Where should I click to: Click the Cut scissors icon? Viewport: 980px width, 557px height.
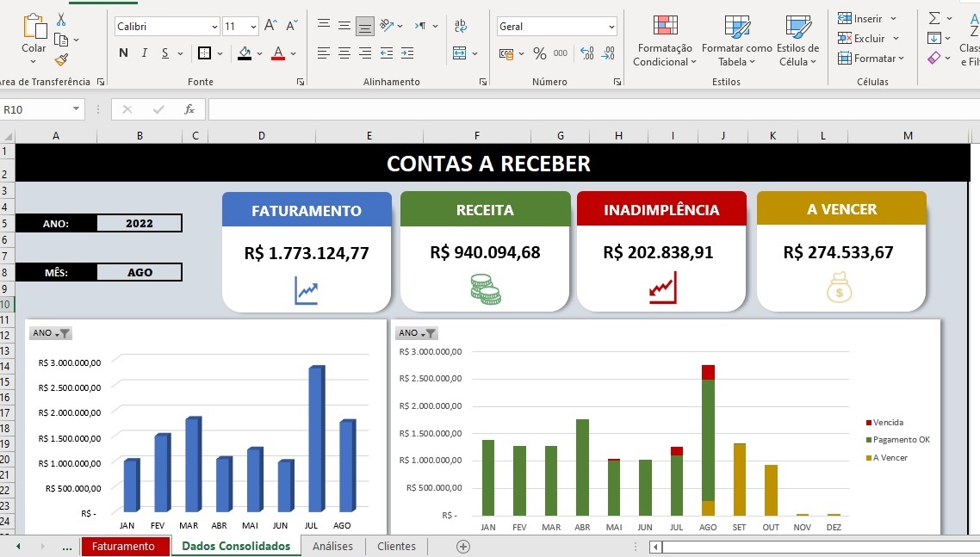coord(61,20)
